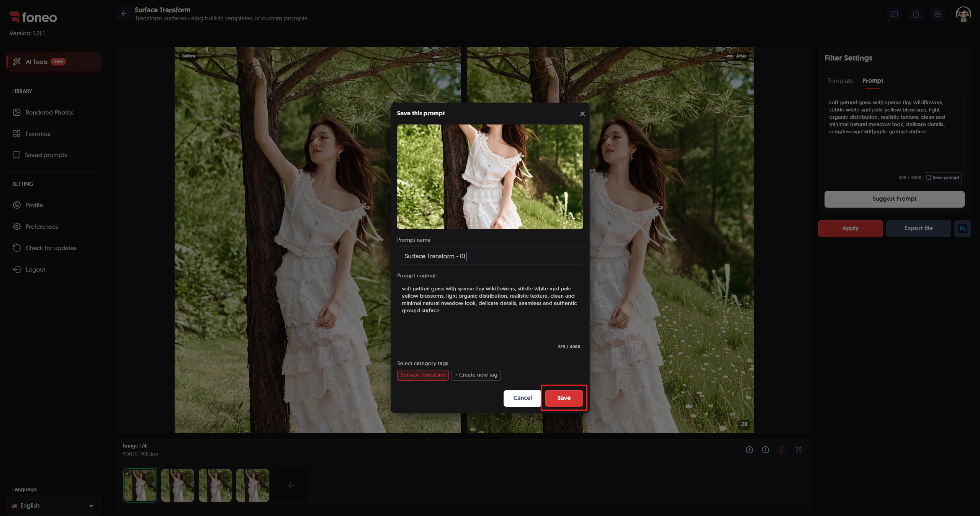Viewport: 980px width, 516px height.
Task: Open in Photoshop with Ps icon
Action: coord(963,229)
